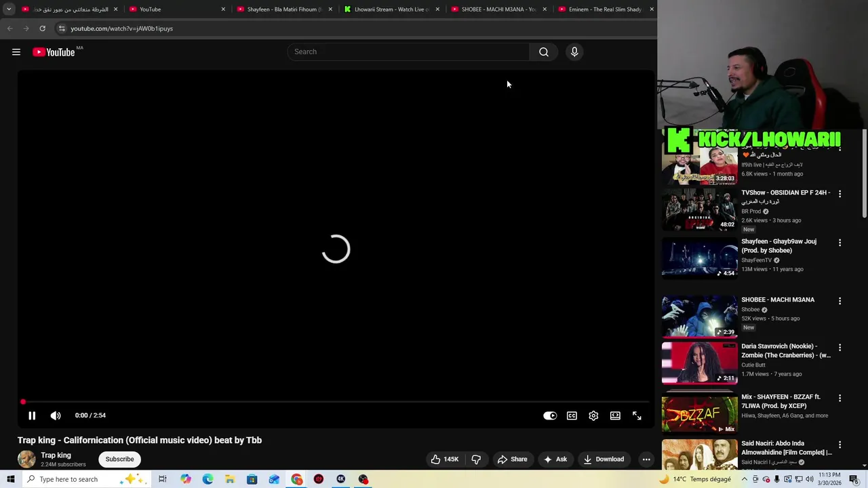Click the search magnifier button

pos(543,52)
